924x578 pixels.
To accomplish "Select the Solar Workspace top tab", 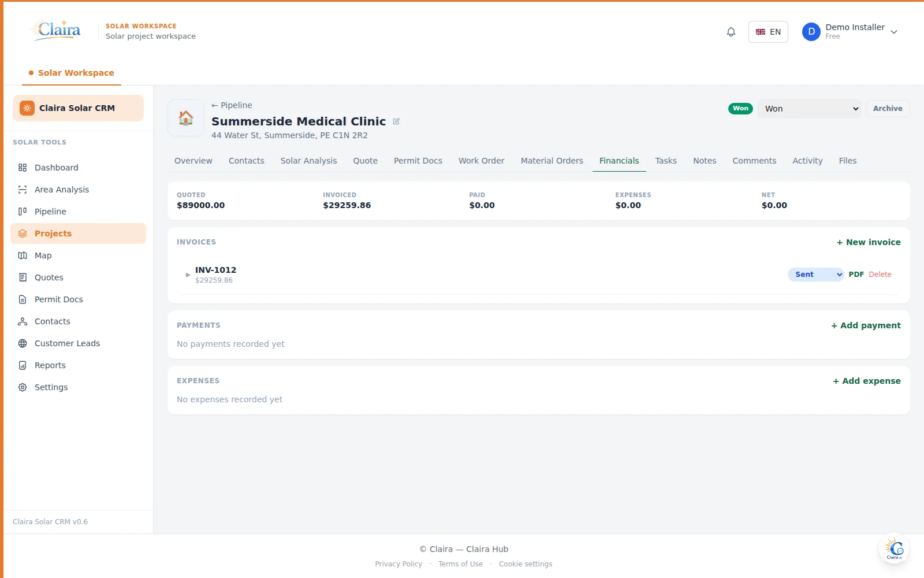I will pos(72,73).
